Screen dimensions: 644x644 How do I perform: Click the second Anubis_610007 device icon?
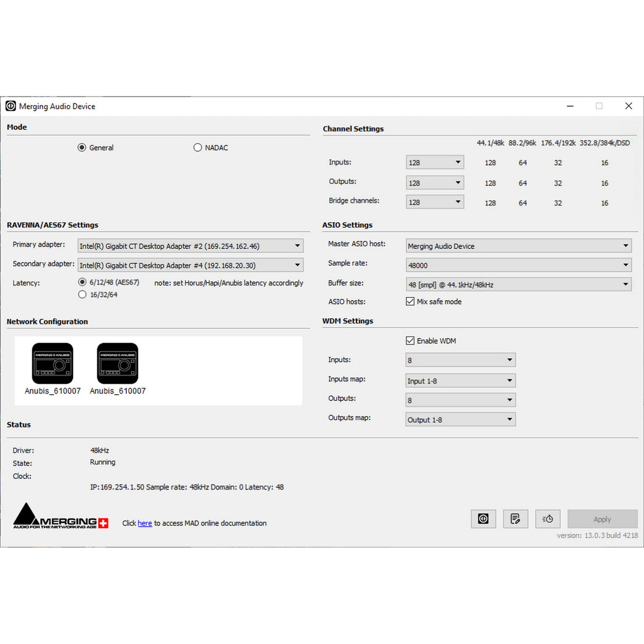pyautogui.click(x=117, y=363)
